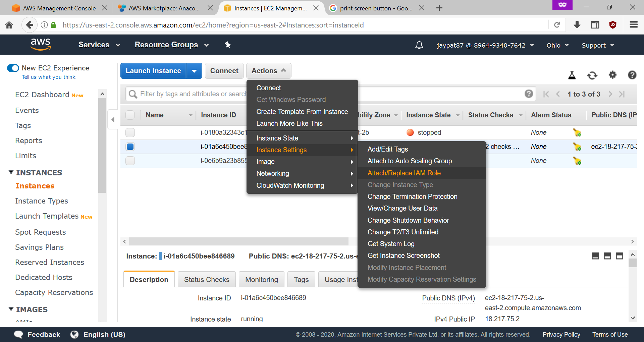Click the Connect button
The image size is (644, 342).
[x=224, y=71]
